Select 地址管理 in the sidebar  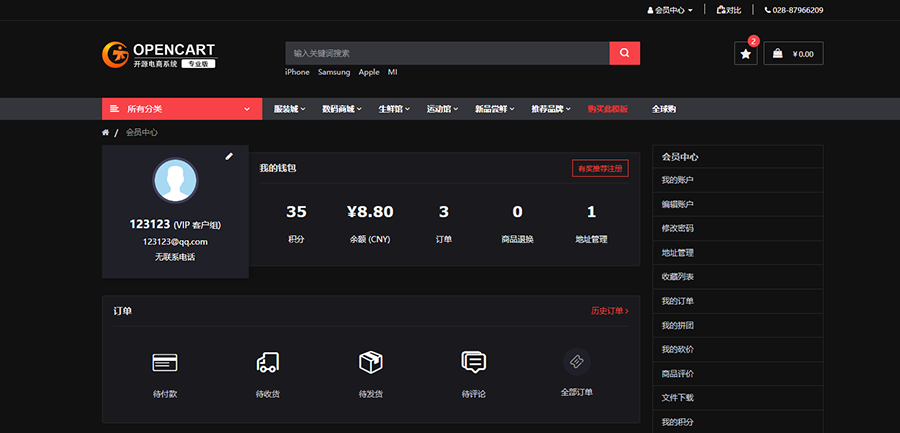coord(738,252)
